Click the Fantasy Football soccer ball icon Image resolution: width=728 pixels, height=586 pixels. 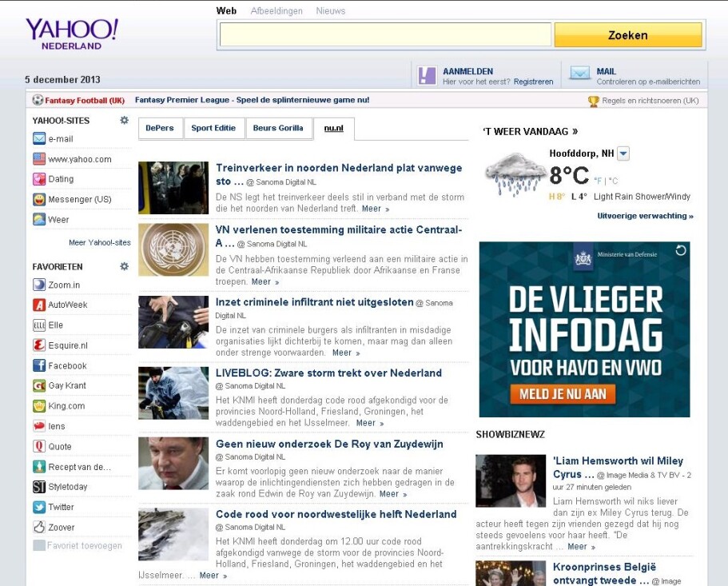coord(38,100)
